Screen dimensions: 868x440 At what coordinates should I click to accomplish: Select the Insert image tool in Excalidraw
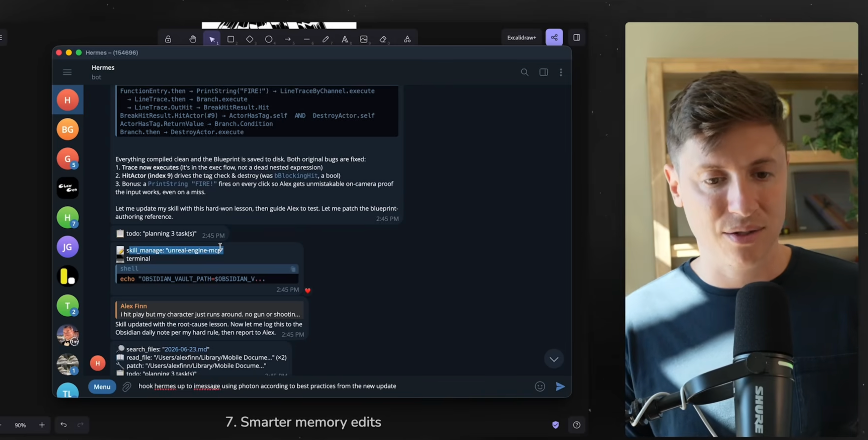364,40
